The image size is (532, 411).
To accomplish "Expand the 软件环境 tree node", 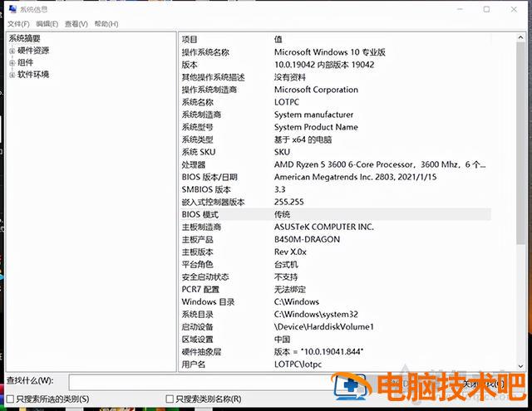I will [12, 75].
